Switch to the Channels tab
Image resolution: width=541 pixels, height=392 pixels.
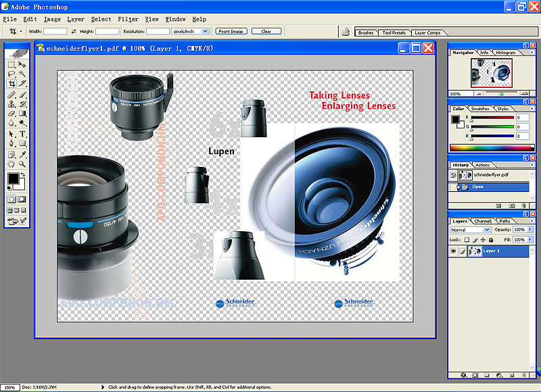click(483, 221)
